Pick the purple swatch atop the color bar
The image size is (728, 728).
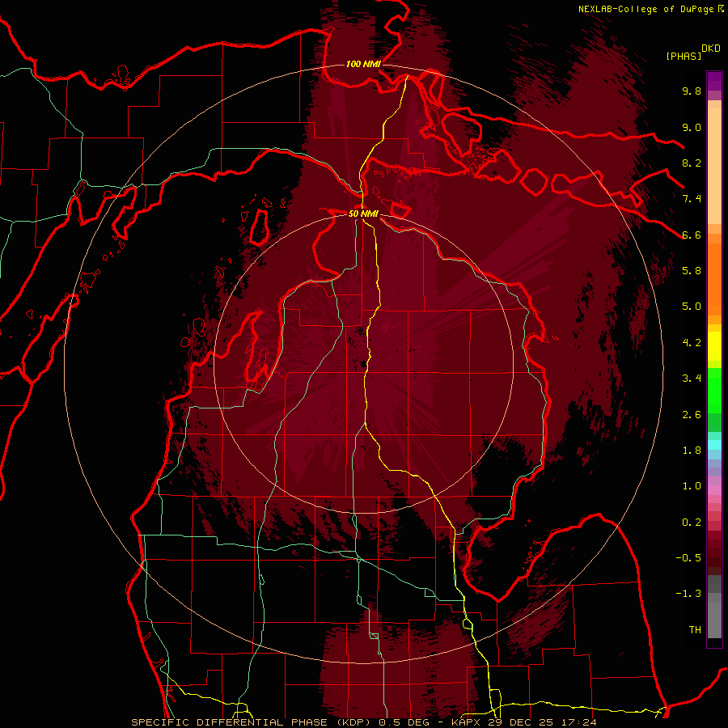point(714,81)
